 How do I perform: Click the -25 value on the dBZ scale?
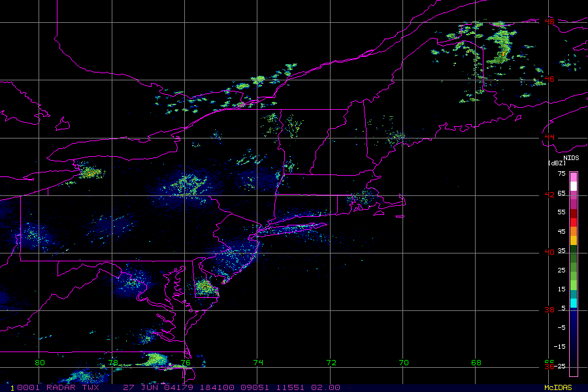560,366
